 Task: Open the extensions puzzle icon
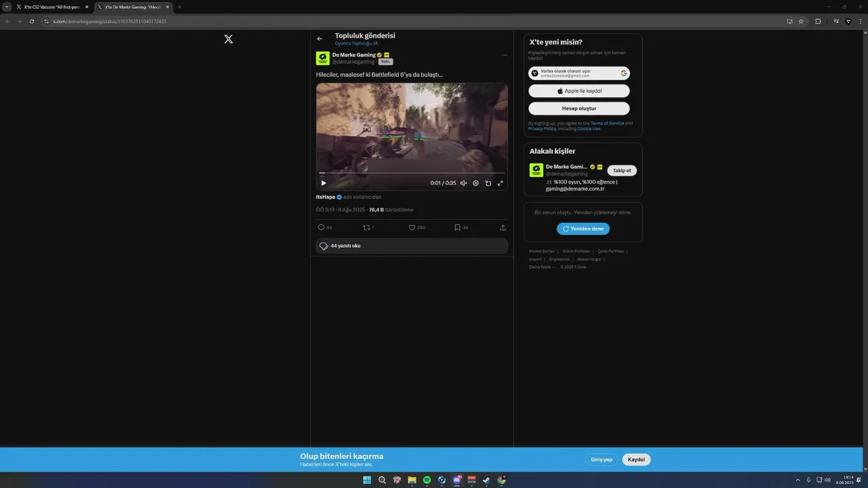(818, 21)
